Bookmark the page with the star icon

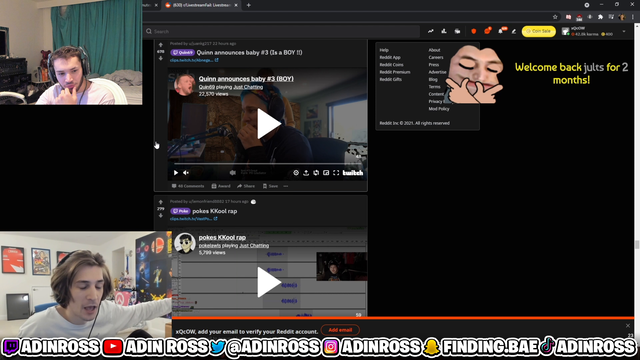point(555,17)
